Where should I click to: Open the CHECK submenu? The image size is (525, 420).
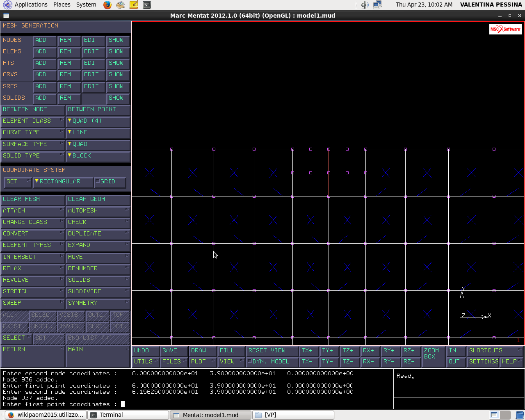click(x=98, y=222)
